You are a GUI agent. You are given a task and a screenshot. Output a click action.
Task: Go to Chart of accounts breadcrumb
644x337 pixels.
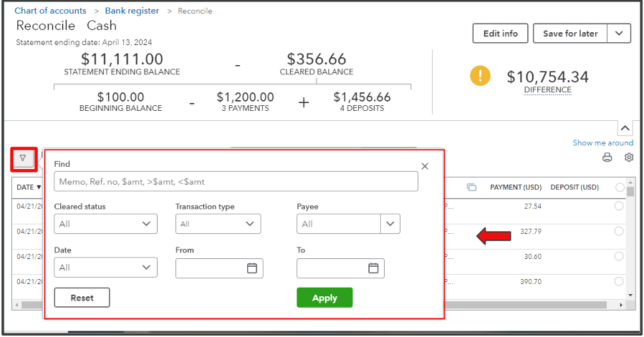[x=50, y=11]
